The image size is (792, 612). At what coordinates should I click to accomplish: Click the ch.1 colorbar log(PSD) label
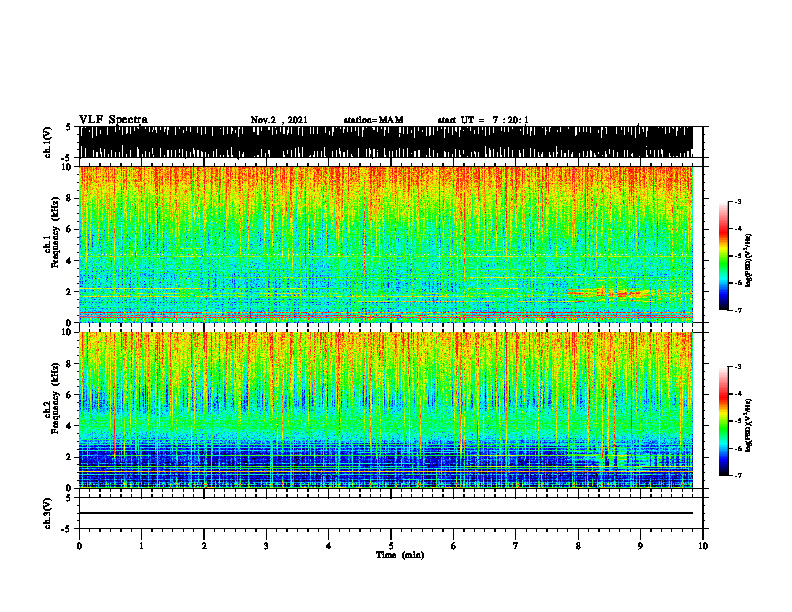(749, 261)
